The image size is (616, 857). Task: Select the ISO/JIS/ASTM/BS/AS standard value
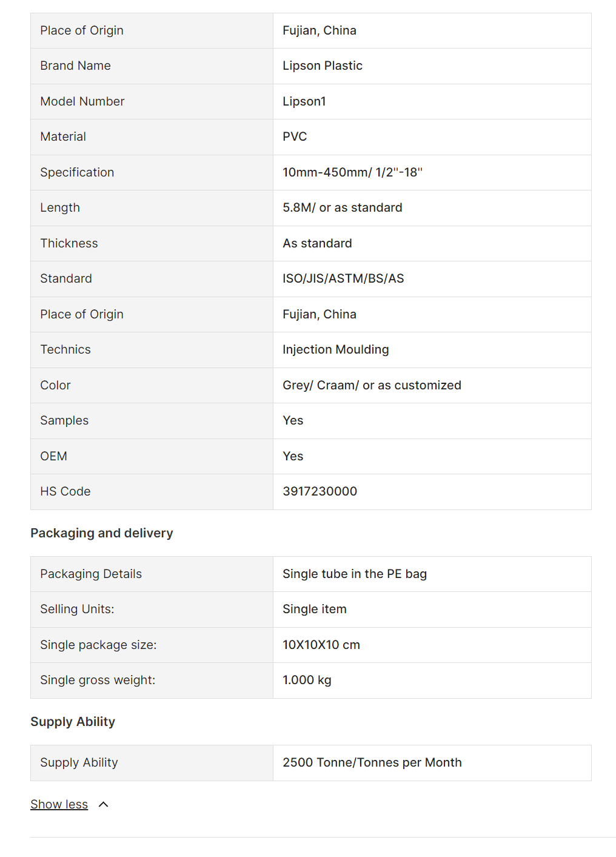[x=343, y=278]
